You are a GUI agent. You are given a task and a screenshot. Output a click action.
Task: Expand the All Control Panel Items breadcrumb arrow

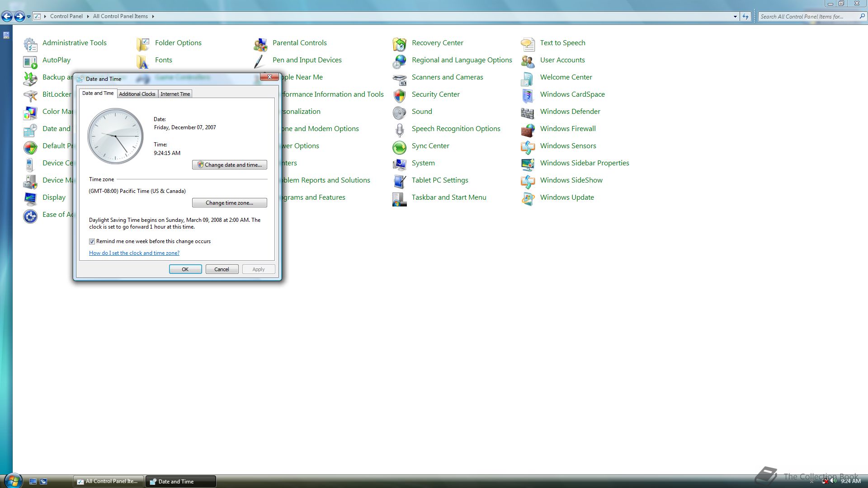pos(153,16)
